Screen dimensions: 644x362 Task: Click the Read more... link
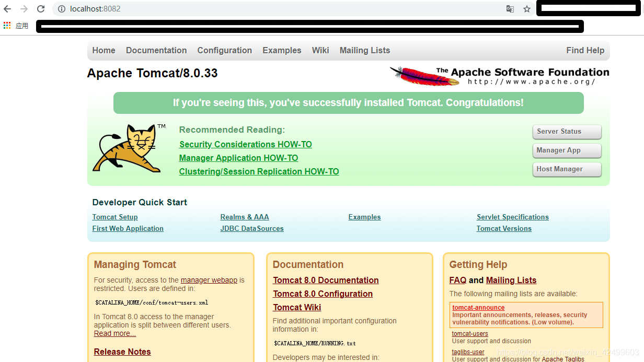click(x=115, y=333)
